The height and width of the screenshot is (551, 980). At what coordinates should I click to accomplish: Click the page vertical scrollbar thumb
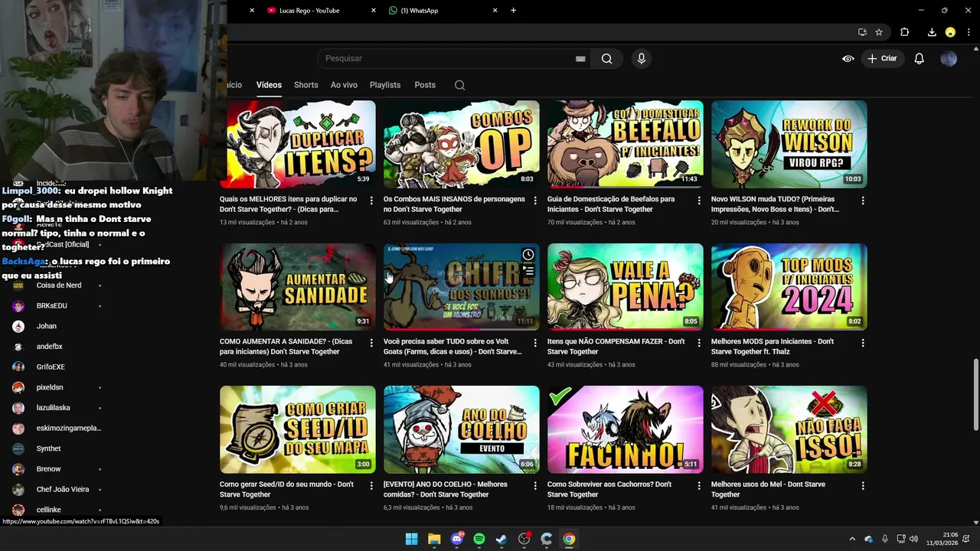975,395
